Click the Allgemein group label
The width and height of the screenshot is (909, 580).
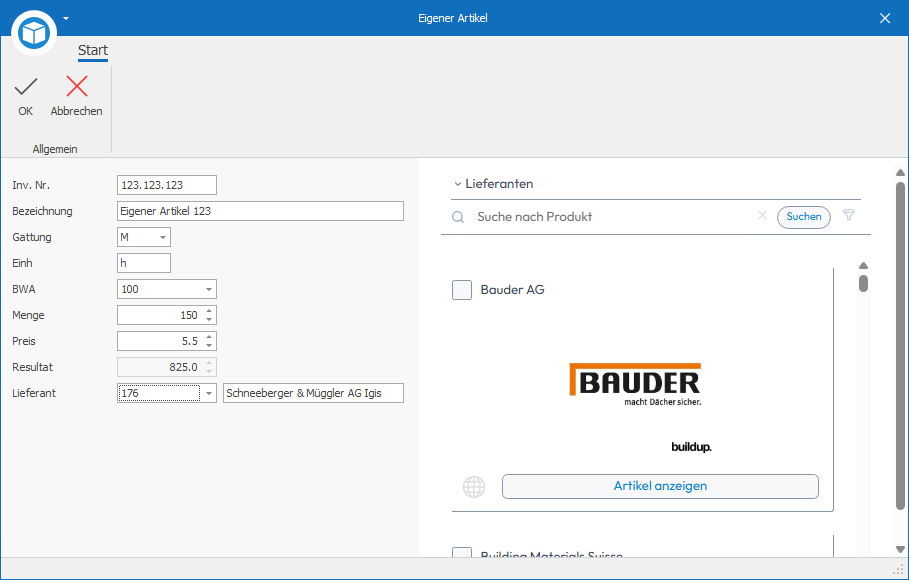[55, 149]
